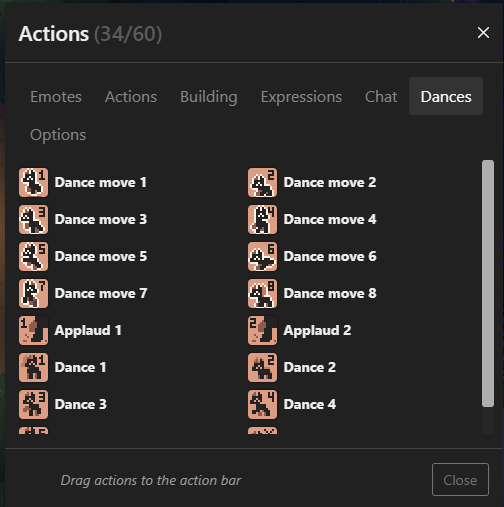
Task: Choose the Dance 3 icon
Action: pos(33,404)
